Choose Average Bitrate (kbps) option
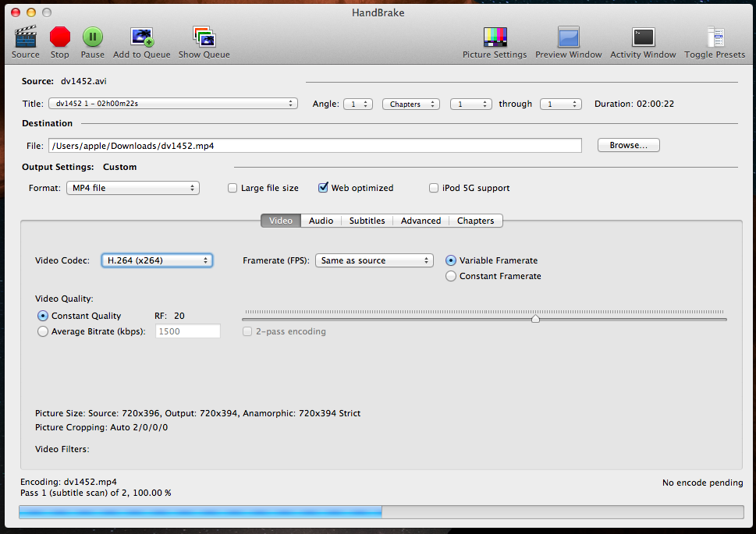The width and height of the screenshot is (756, 534). click(x=43, y=331)
